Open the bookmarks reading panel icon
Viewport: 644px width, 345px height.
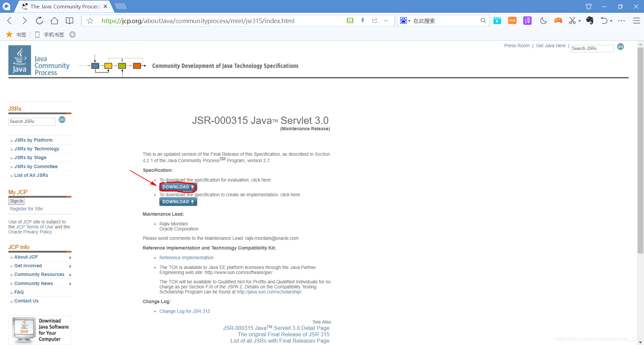tap(69, 21)
